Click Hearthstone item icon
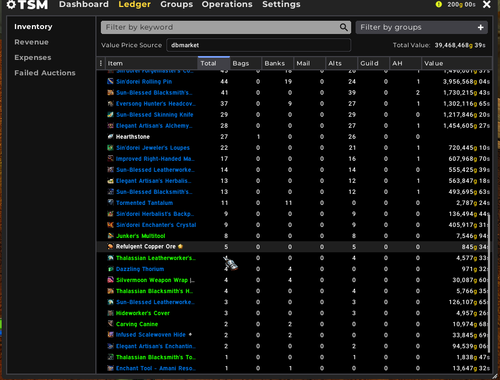The image size is (500, 380). 110,136
